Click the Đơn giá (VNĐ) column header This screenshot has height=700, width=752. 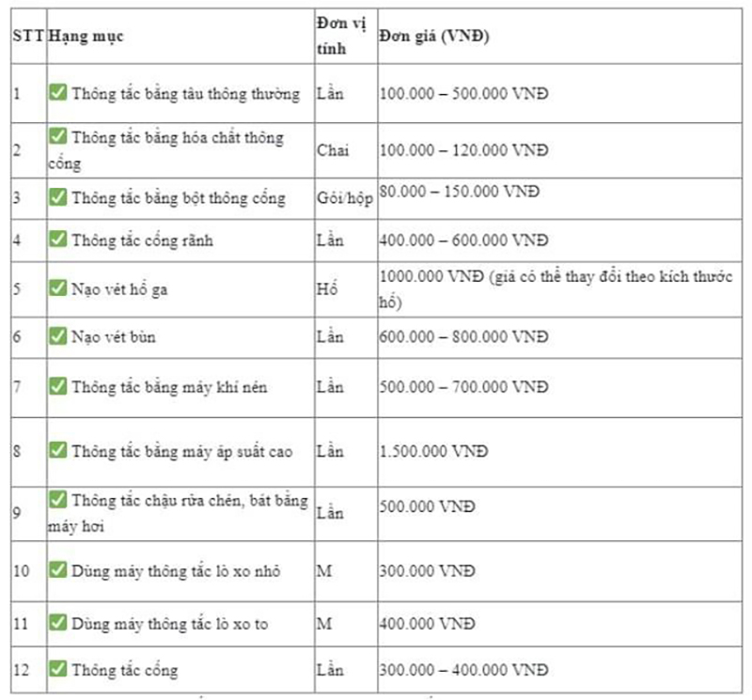coord(434,36)
